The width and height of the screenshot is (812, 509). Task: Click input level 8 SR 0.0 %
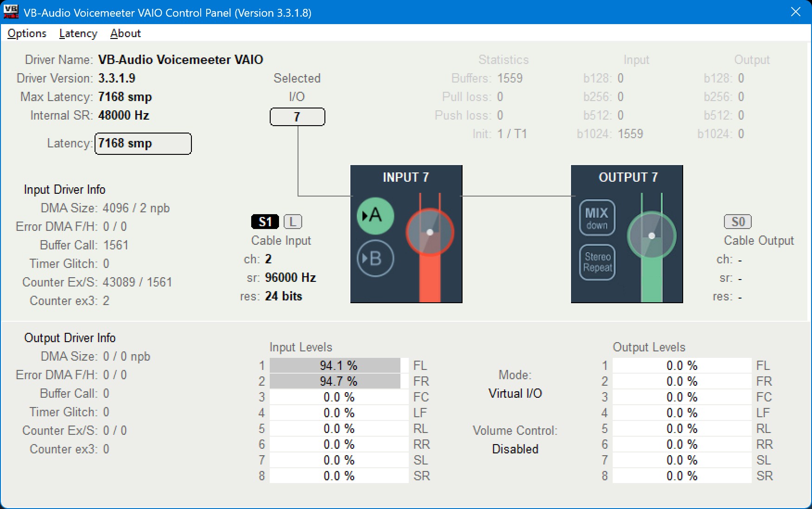[x=339, y=476]
